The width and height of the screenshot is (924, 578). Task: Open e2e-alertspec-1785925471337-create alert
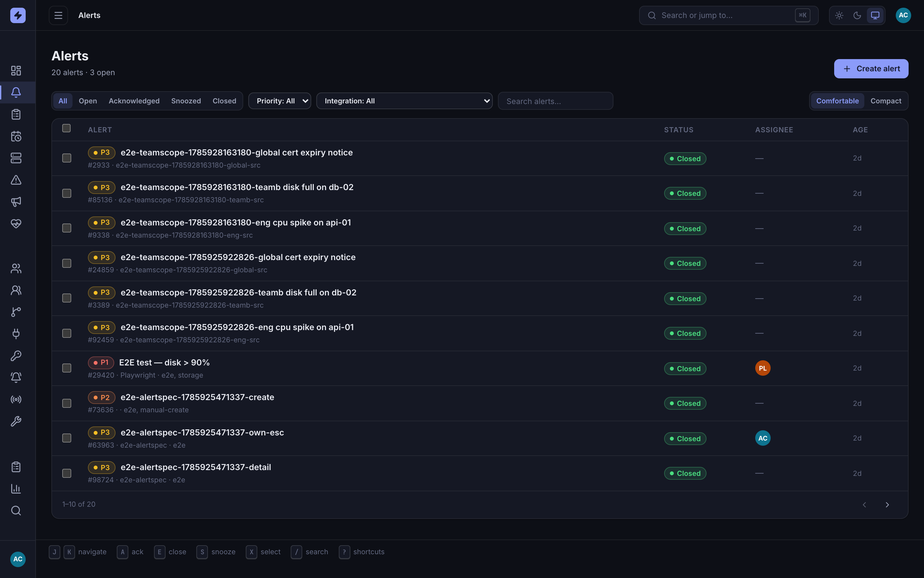(x=197, y=397)
